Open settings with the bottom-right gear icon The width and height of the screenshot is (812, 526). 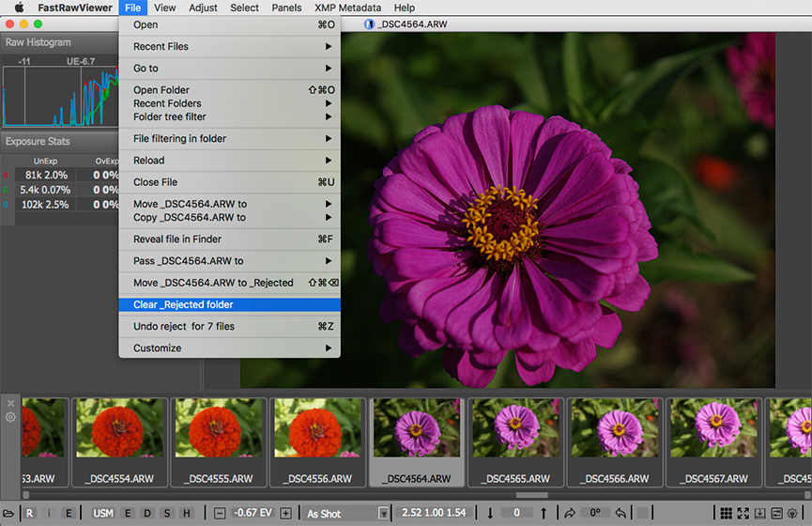point(792,514)
